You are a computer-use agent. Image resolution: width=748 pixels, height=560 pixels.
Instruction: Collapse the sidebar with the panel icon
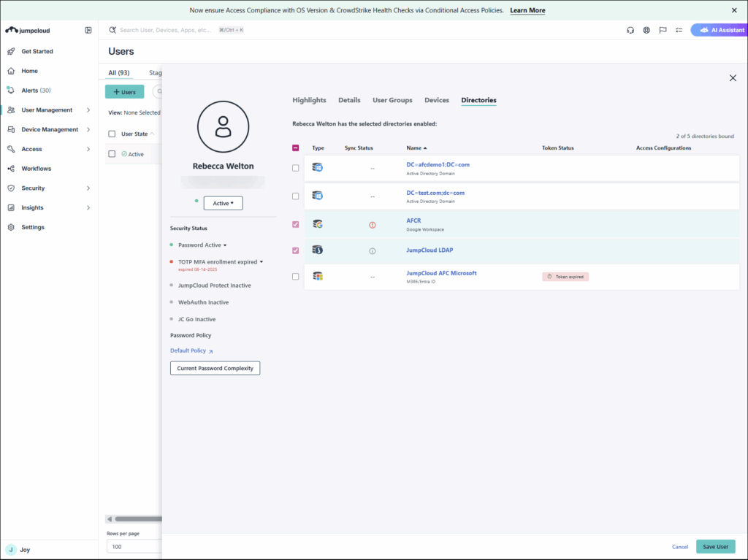point(88,31)
